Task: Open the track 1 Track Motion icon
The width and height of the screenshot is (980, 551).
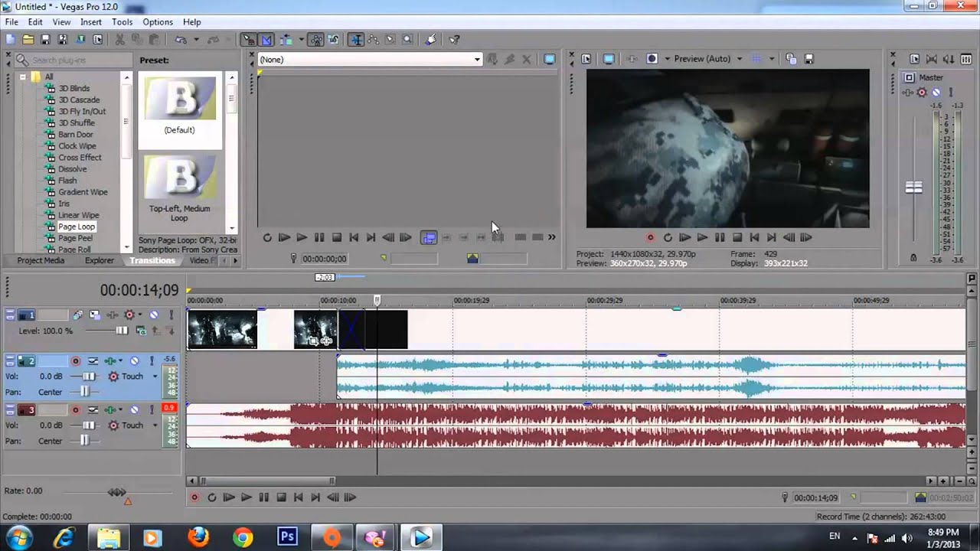Action: (95, 315)
